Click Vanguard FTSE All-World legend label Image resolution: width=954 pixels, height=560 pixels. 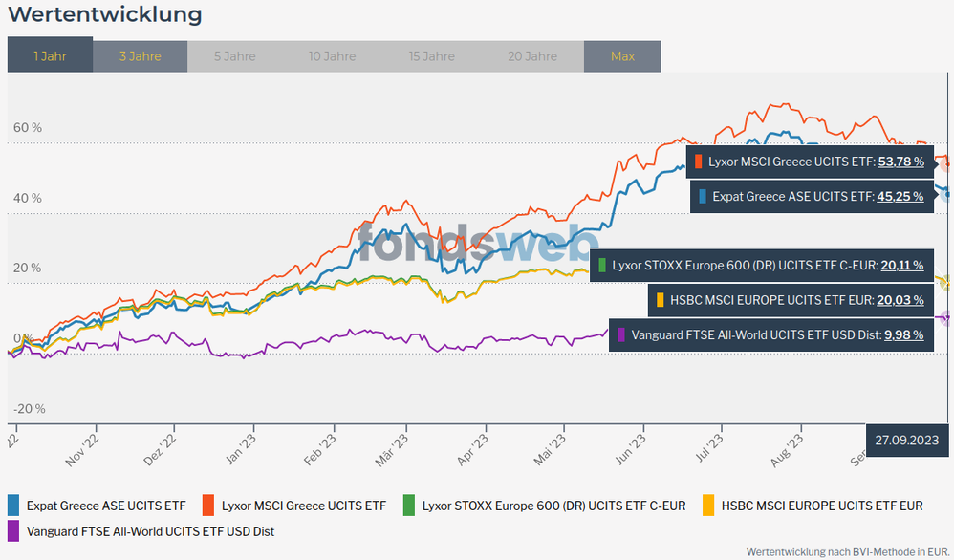click(150, 530)
